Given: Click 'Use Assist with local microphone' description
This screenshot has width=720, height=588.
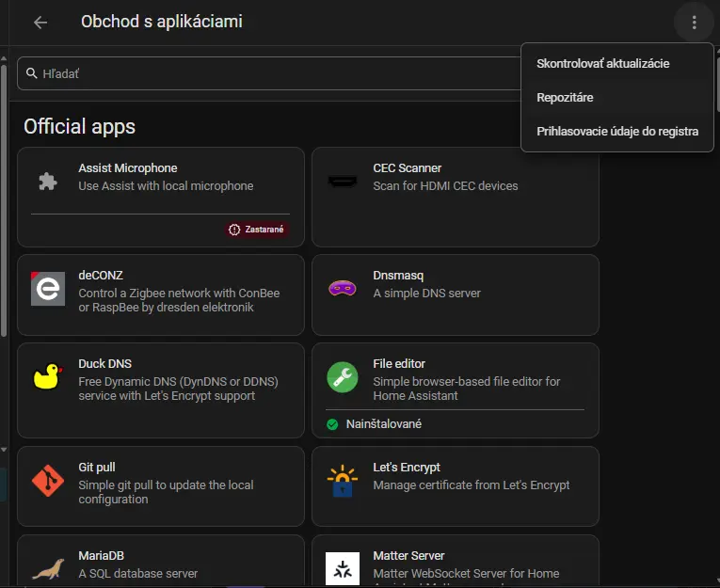Looking at the screenshot, I should [x=166, y=186].
